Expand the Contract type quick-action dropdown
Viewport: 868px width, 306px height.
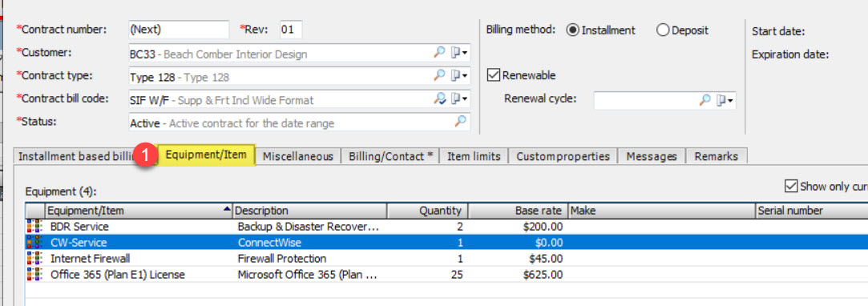[x=459, y=75]
